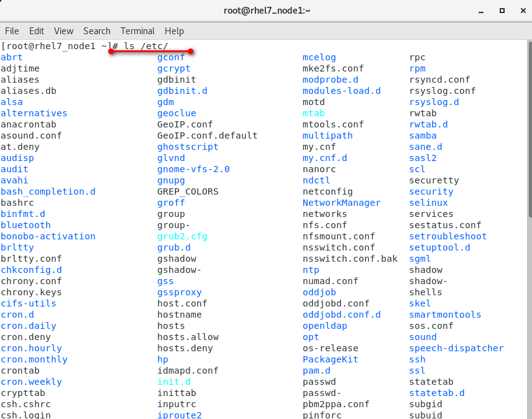Click 'gdbinit.d' entry

tap(182, 91)
